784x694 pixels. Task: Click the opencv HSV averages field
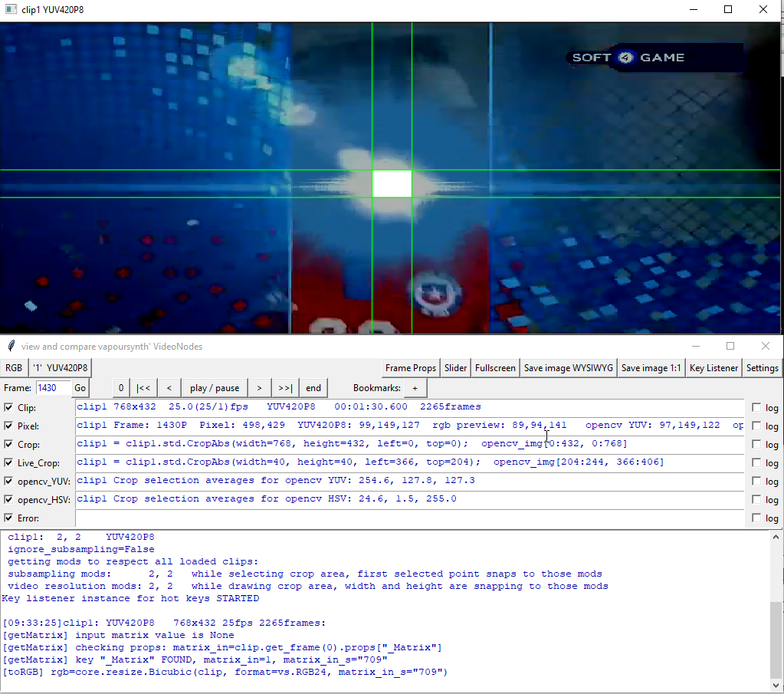[x=409, y=499]
